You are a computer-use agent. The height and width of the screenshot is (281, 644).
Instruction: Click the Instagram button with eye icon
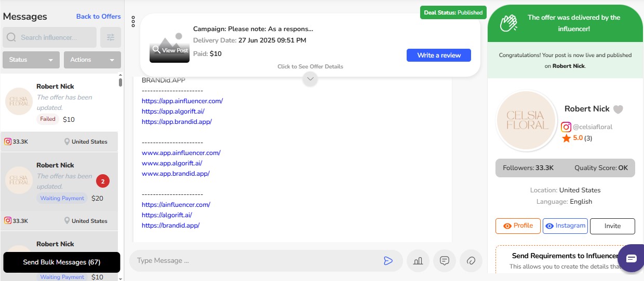click(x=565, y=226)
